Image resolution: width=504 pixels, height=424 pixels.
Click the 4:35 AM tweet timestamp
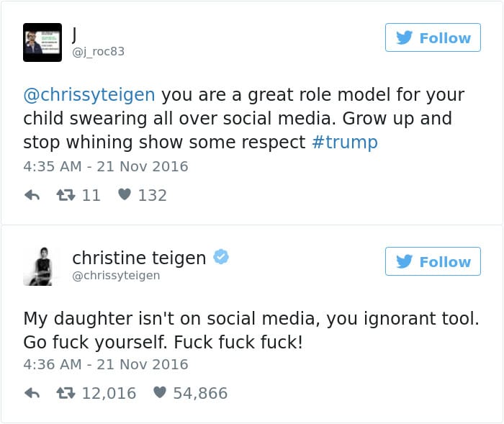[105, 166]
